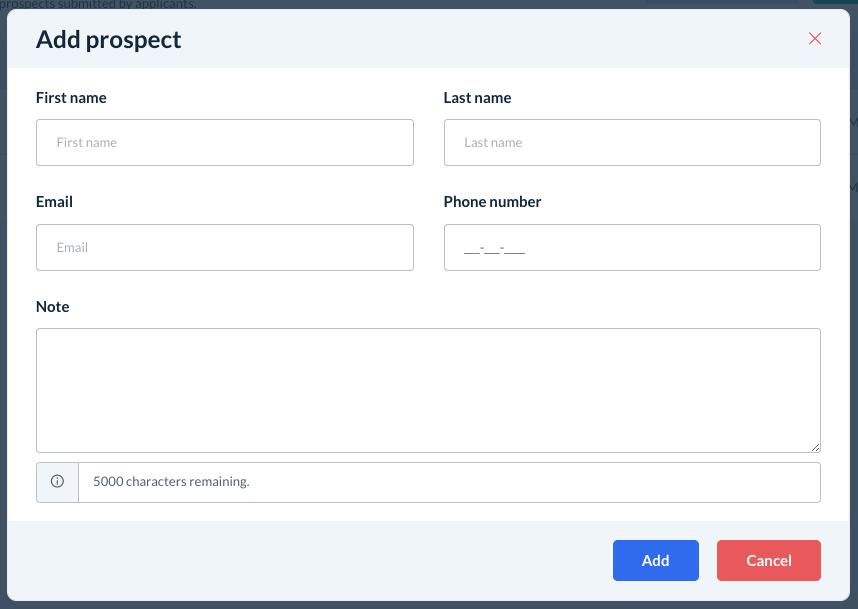Focus the First name input field
858x609 pixels.
(x=224, y=143)
